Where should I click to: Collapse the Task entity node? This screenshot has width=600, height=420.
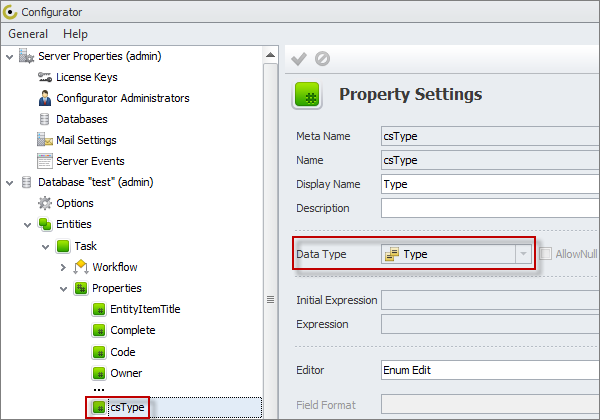[x=45, y=246]
